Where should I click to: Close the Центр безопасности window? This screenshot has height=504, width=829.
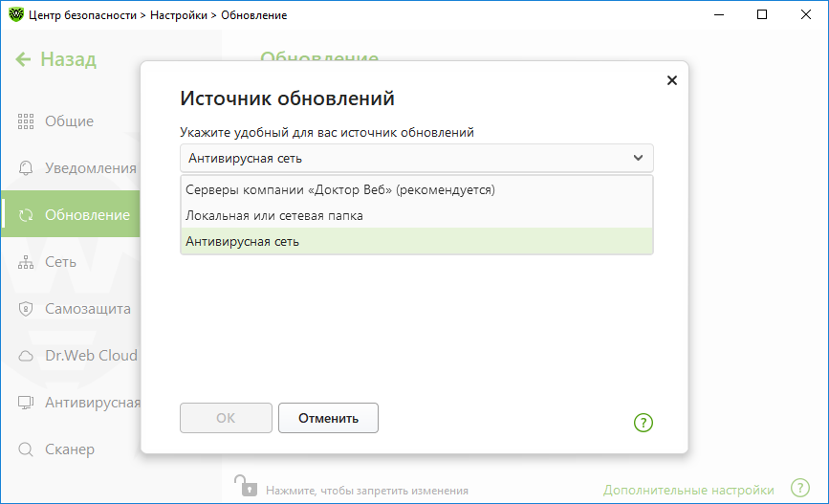(x=806, y=14)
